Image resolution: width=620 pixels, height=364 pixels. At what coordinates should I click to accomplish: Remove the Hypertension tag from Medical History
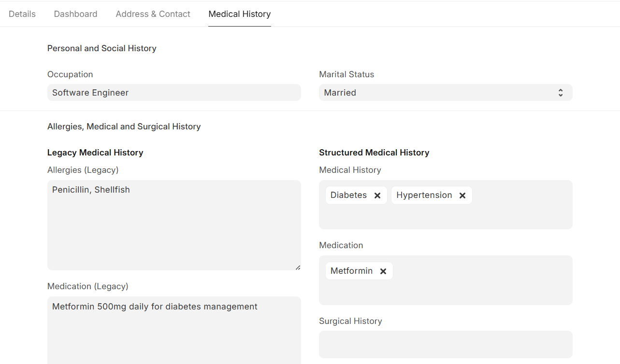click(462, 195)
